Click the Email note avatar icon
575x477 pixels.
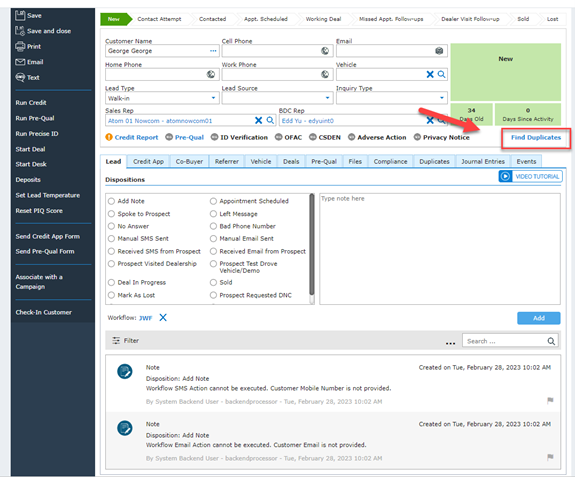pos(125,428)
